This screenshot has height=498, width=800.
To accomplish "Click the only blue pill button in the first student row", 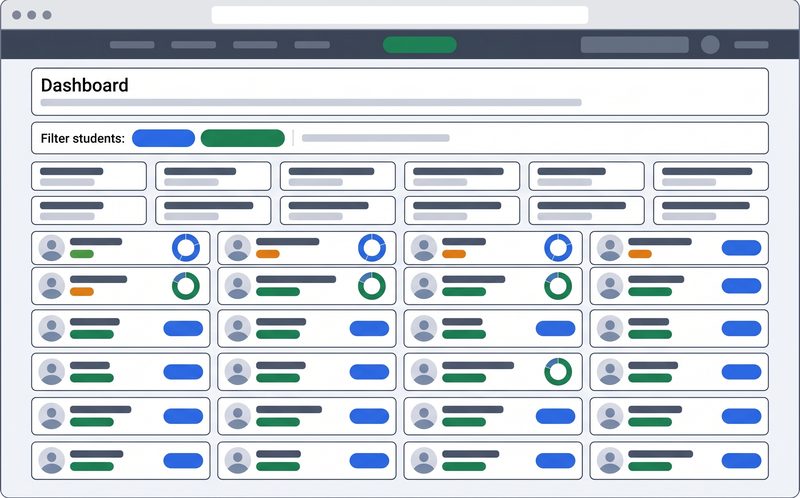I will click(741, 248).
